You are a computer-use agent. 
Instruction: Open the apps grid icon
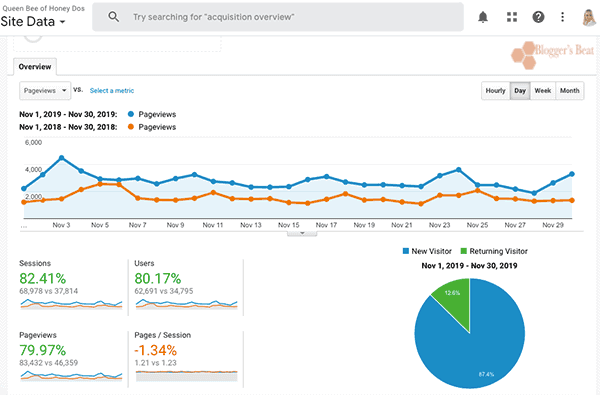click(x=512, y=17)
